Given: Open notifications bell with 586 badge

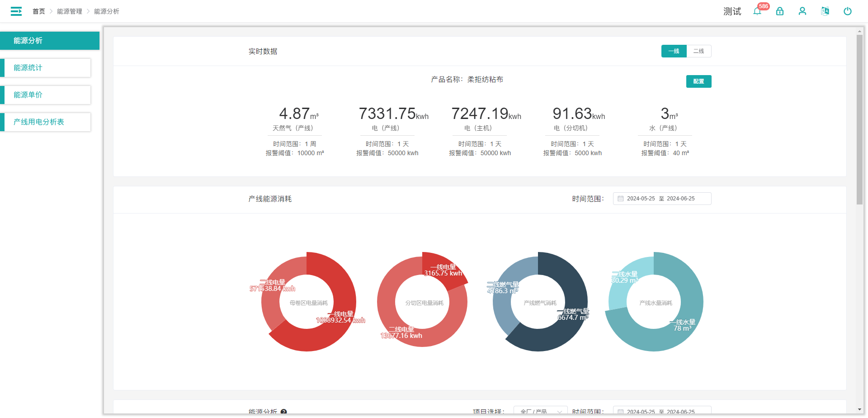Looking at the screenshot, I should pos(757,11).
